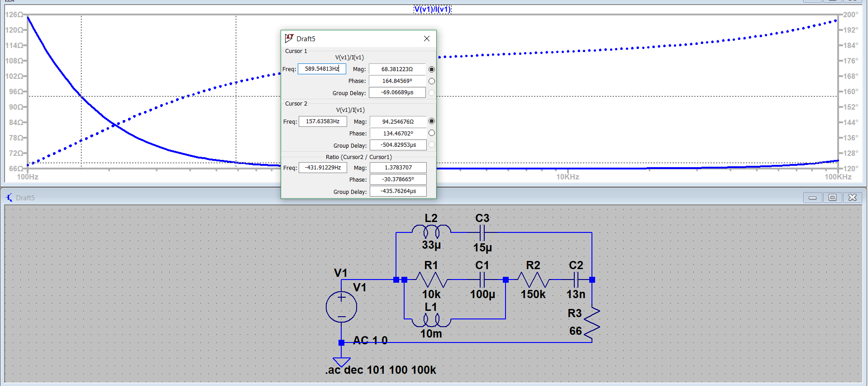Click the Draft5 cursor dialog title icon
868x386 pixels.
pos(289,39)
